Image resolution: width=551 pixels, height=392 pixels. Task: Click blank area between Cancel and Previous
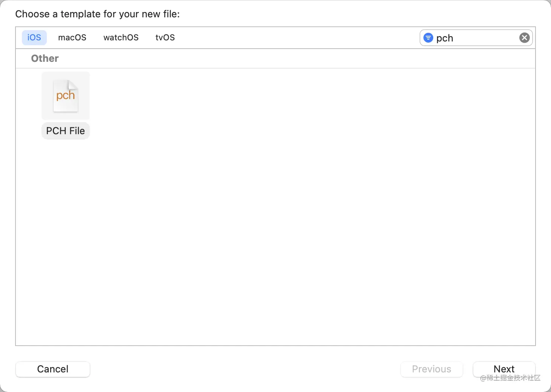click(x=245, y=369)
